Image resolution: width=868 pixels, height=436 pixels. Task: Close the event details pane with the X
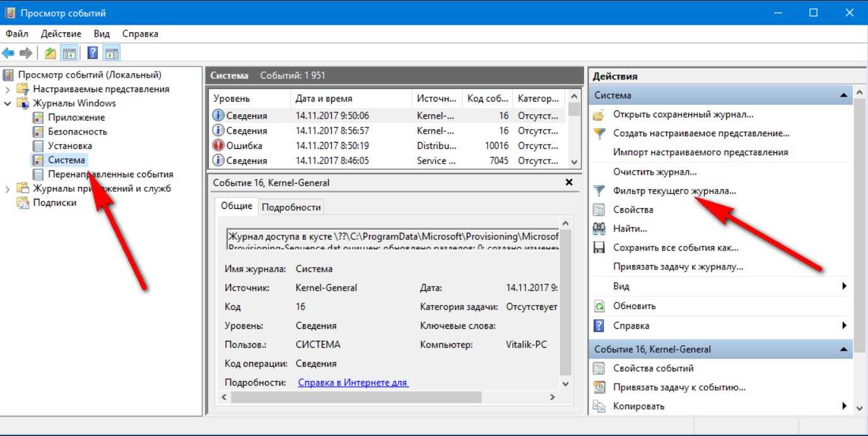[569, 182]
